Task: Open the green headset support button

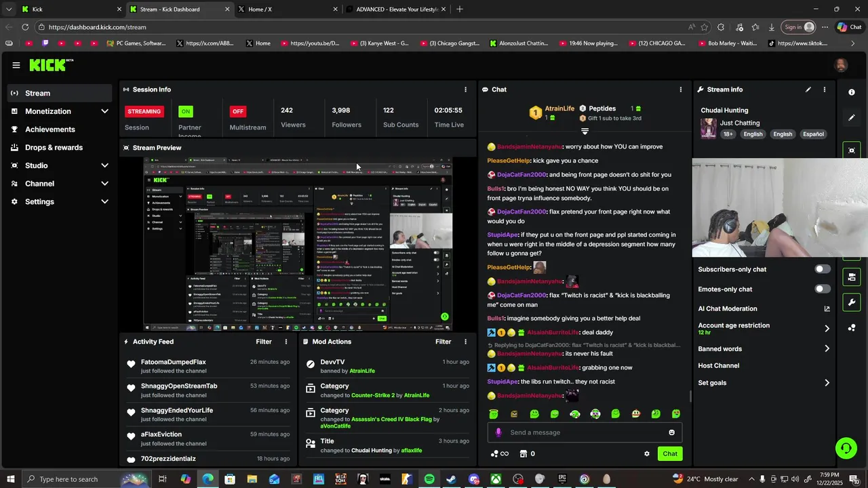Action: pyautogui.click(x=846, y=448)
